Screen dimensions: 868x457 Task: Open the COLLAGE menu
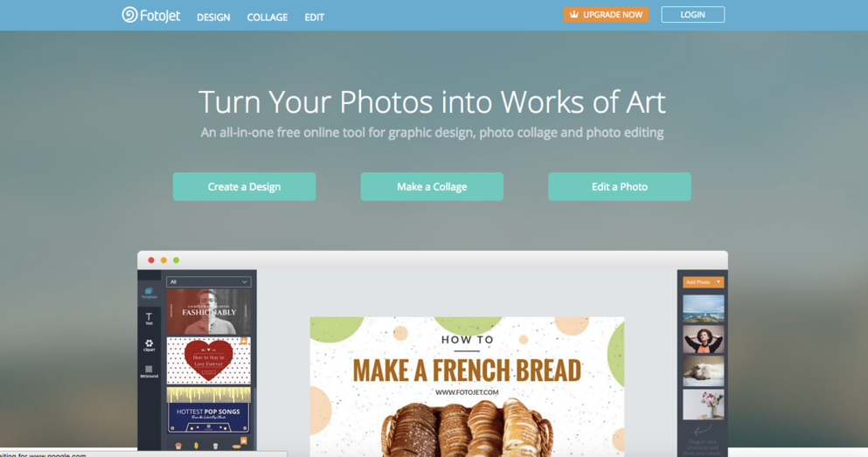coord(267,17)
